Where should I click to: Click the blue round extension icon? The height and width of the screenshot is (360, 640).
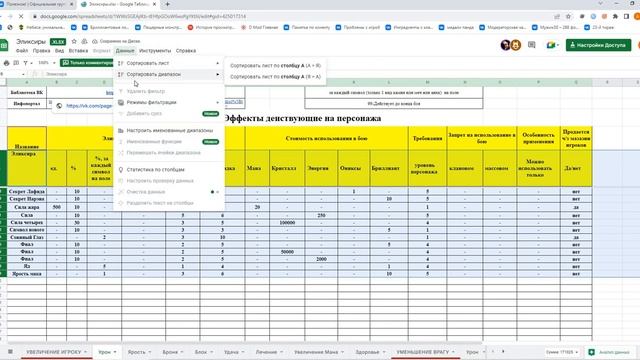(593, 16)
